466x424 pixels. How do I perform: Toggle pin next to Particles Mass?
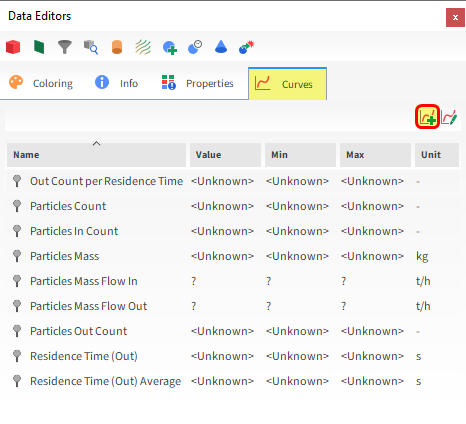(x=17, y=256)
